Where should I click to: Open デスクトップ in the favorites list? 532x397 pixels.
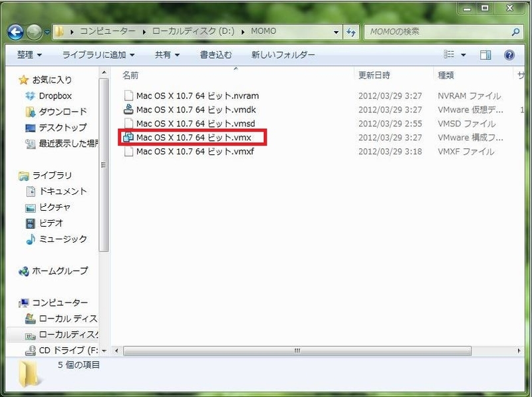coord(63,128)
